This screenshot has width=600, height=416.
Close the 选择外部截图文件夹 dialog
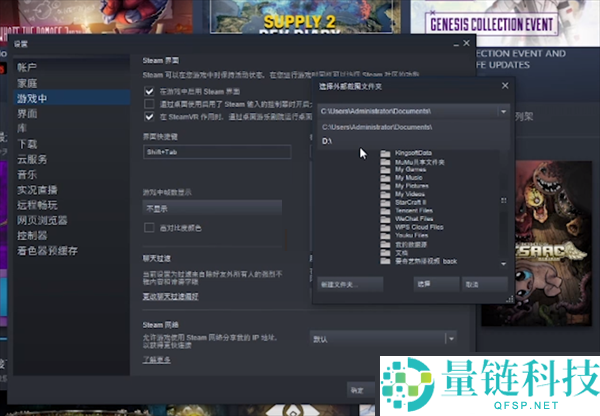pos(505,86)
